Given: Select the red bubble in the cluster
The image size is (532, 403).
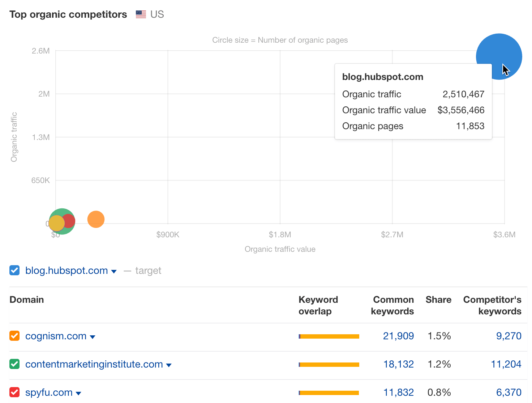Looking at the screenshot, I should click(69, 221).
